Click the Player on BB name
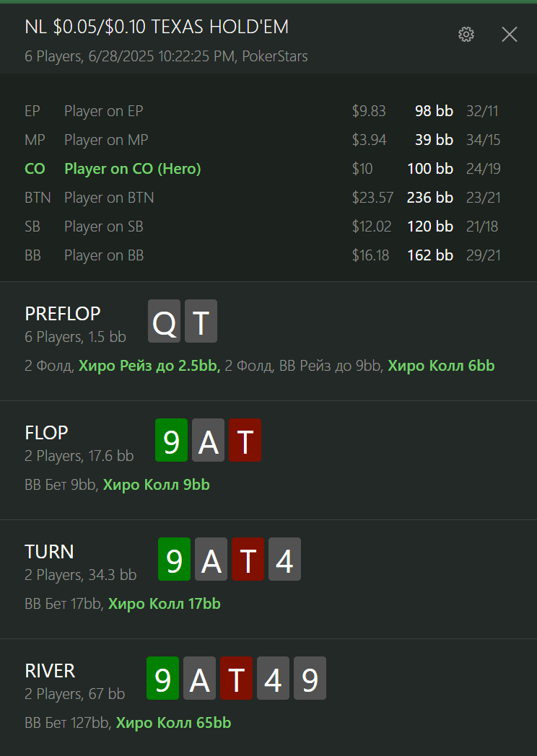The image size is (537, 756). point(104,255)
